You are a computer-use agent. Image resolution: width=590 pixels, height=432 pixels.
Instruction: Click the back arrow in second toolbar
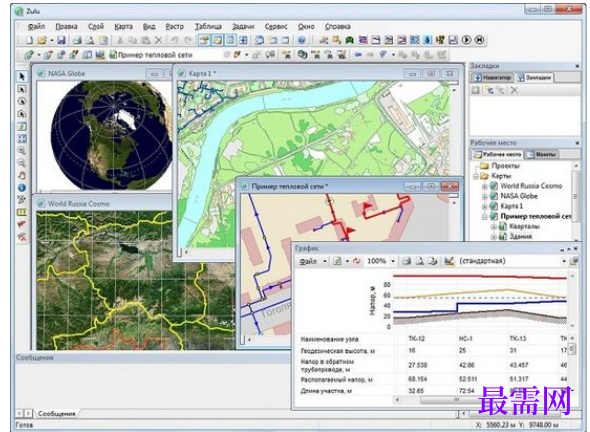click(358, 55)
